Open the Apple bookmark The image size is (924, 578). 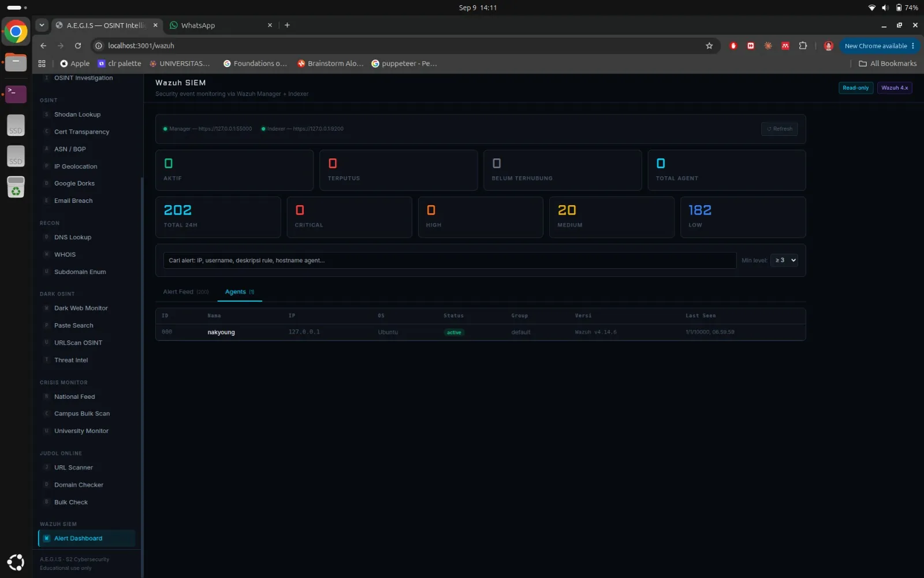75,64
